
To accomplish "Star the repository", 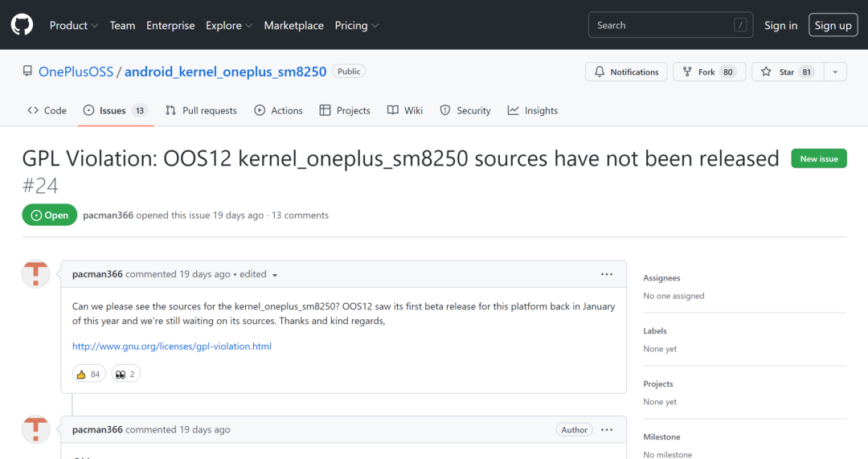I will click(x=776, y=72).
